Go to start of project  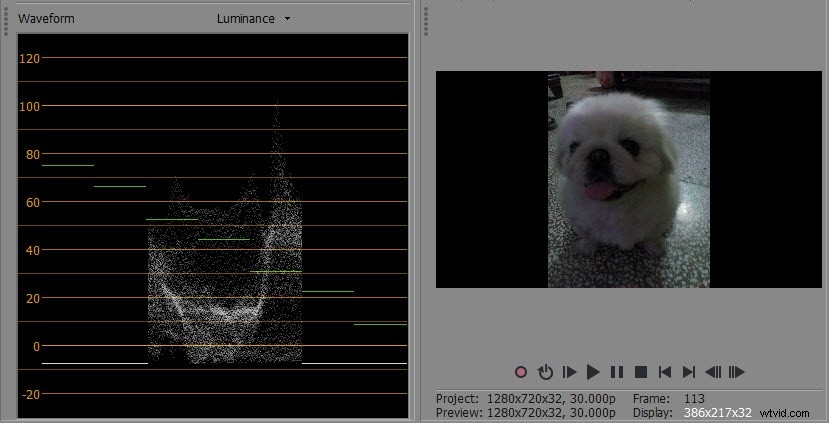665,372
